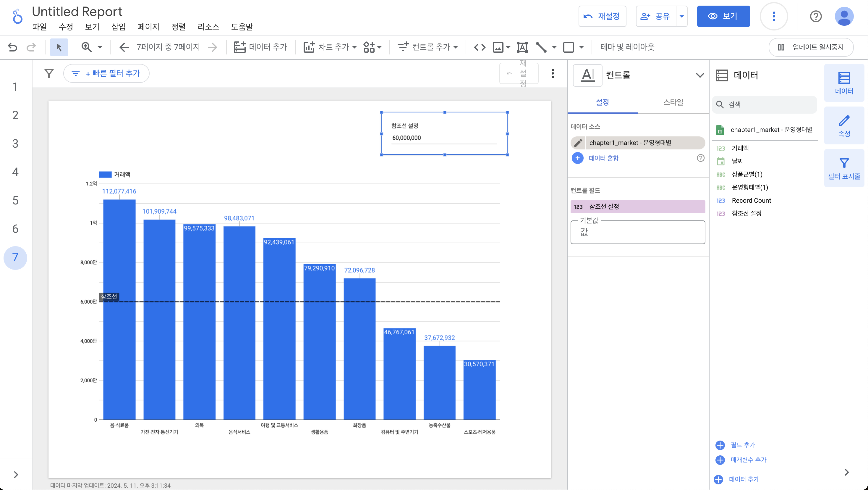
Task: Click the embed URL code icon
Action: pyautogui.click(x=480, y=47)
